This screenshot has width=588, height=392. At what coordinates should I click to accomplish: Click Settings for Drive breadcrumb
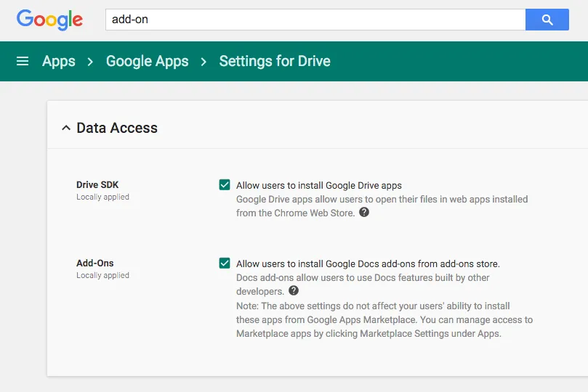tap(275, 61)
